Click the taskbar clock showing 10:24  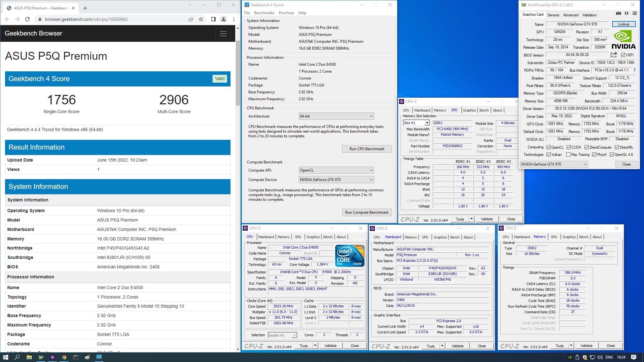(x=621, y=357)
